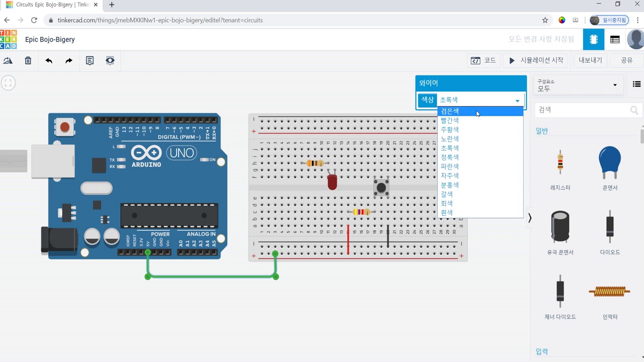
Task: Start simulation with 시뮬레이션 시작
Action: [x=536, y=60]
